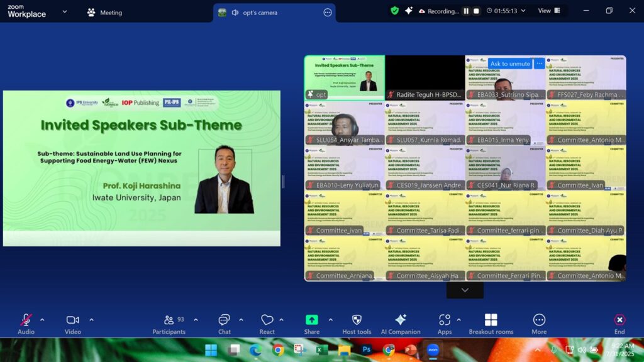Open the View layout dropdown
Viewport: 644px width, 362px height.
(x=548, y=11)
